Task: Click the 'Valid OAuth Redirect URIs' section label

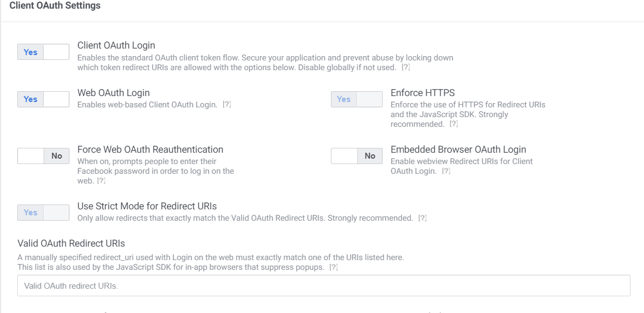Action: 71,244
